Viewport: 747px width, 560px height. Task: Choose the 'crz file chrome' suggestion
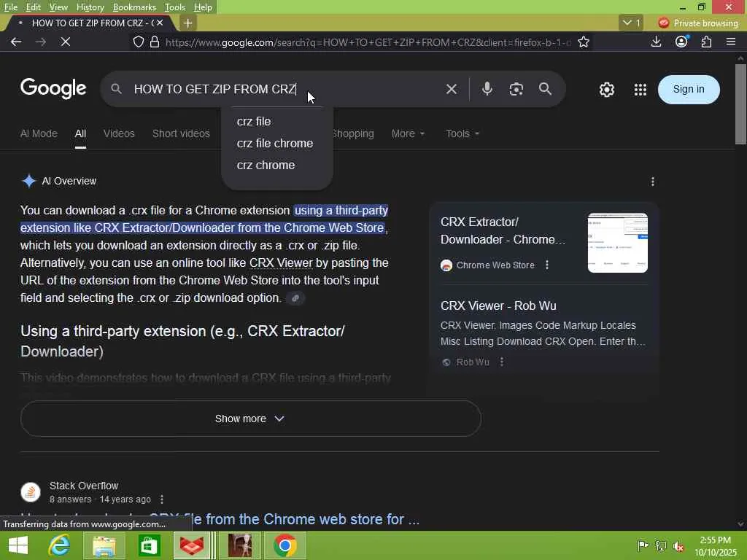[x=276, y=144]
